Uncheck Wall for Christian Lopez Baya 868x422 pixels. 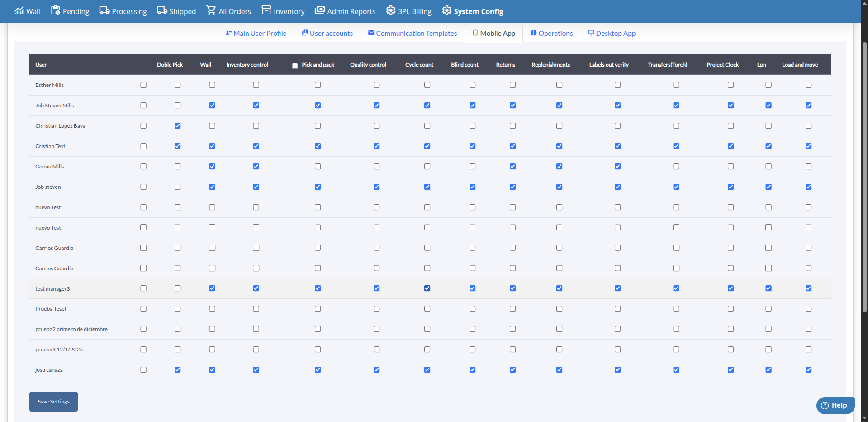pyautogui.click(x=177, y=126)
